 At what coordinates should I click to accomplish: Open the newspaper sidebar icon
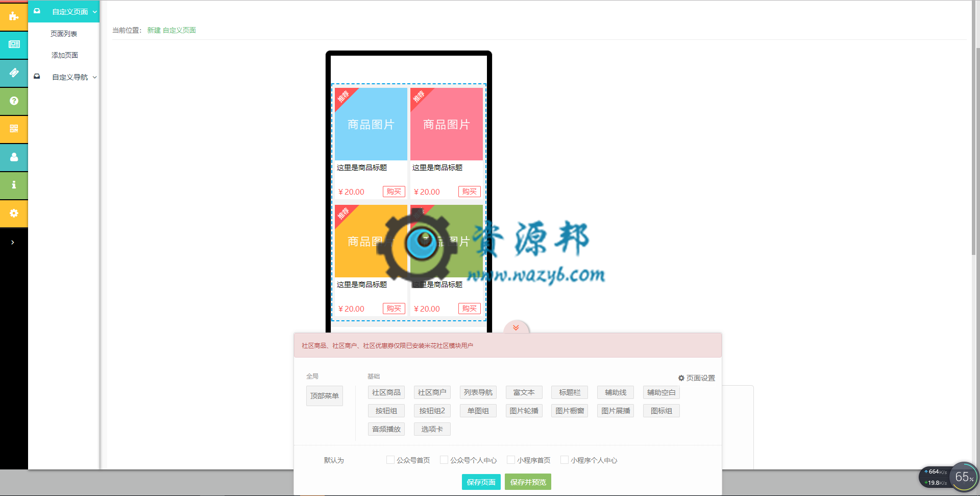(14, 44)
